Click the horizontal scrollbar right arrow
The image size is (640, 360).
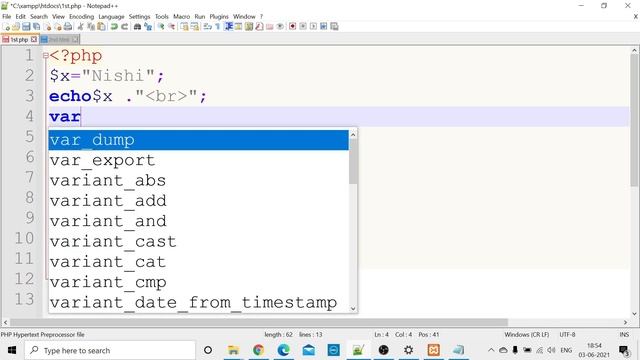625,322
